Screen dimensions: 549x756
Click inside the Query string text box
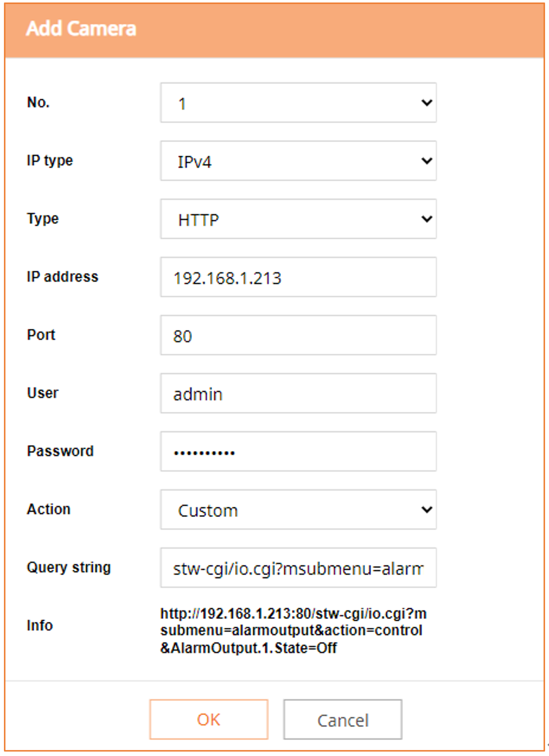pos(298,568)
